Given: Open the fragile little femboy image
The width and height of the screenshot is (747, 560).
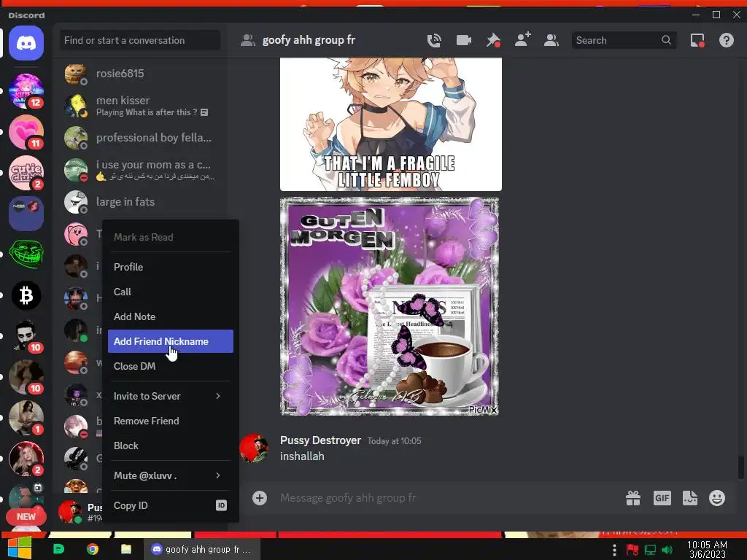Looking at the screenshot, I should 391,124.
